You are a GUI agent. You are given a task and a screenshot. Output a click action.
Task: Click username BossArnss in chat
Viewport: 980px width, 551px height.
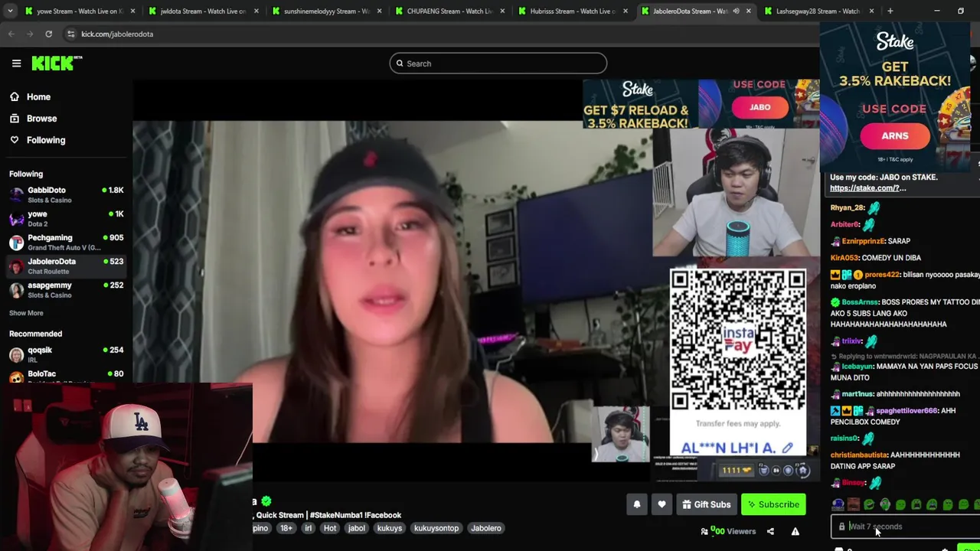[860, 302]
